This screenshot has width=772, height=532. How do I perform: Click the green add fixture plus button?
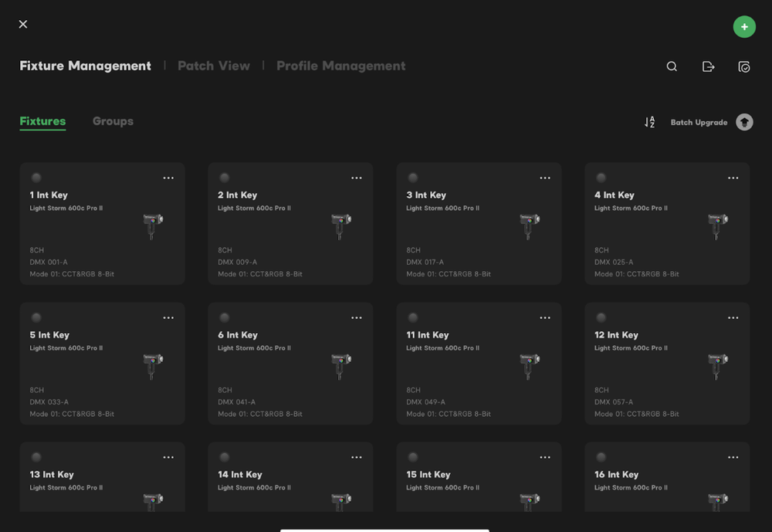tap(744, 27)
